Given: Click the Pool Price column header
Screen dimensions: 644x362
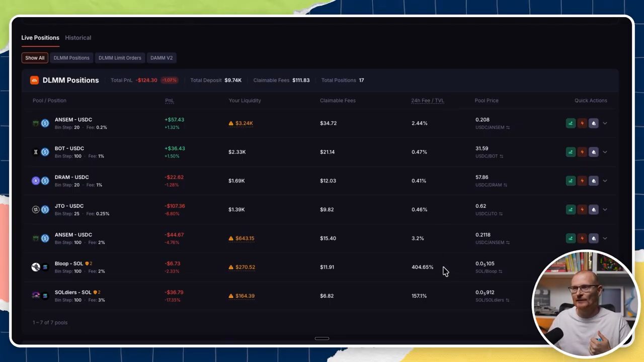Looking at the screenshot, I should coord(487,101).
